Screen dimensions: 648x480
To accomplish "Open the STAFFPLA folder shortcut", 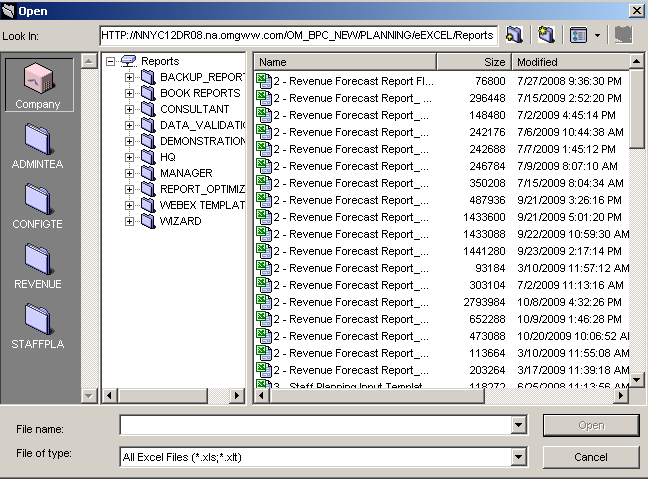I will pyautogui.click(x=37, y=325).
